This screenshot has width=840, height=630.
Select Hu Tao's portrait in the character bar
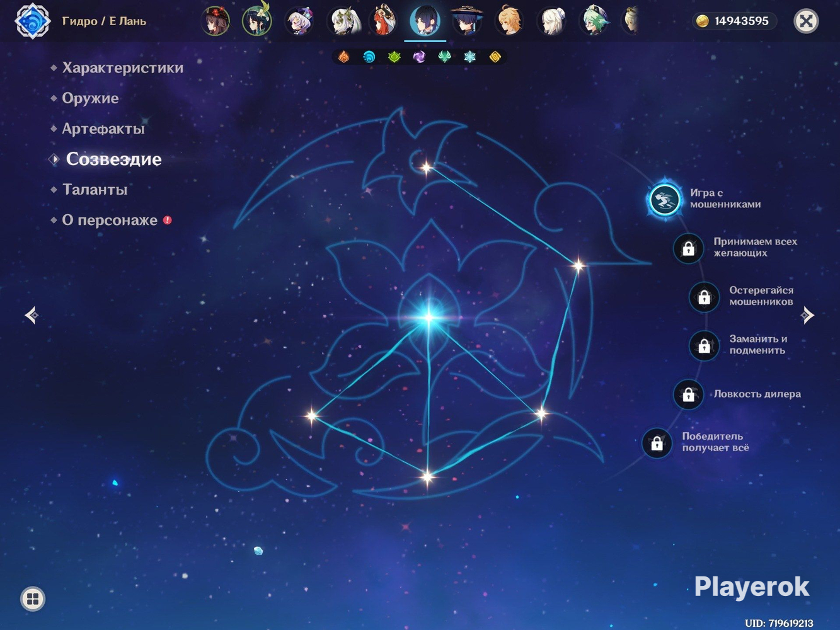pyautogui.click(x=216, y=21)
